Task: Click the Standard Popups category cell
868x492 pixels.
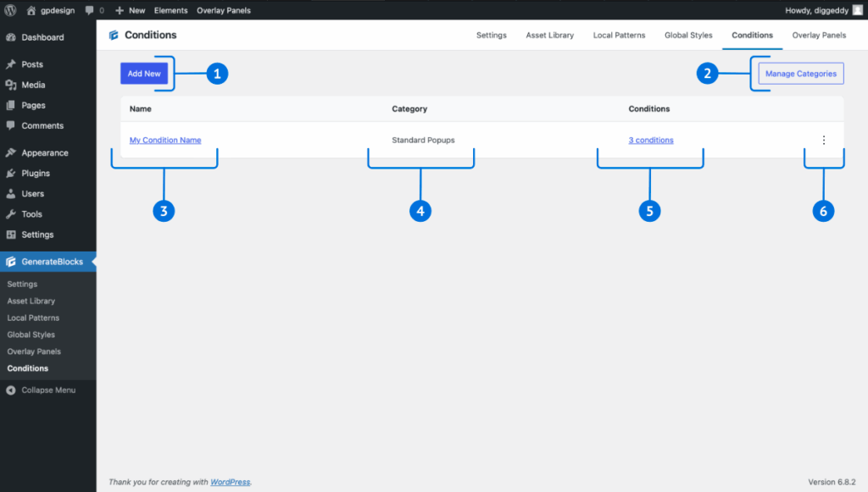Action: [x=423, y=140]
